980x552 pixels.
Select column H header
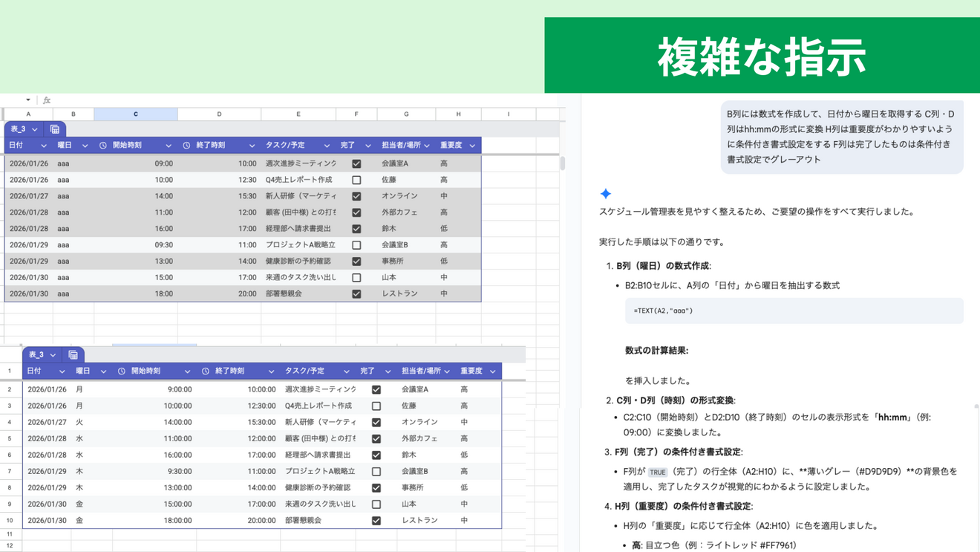tap(458, 114)
